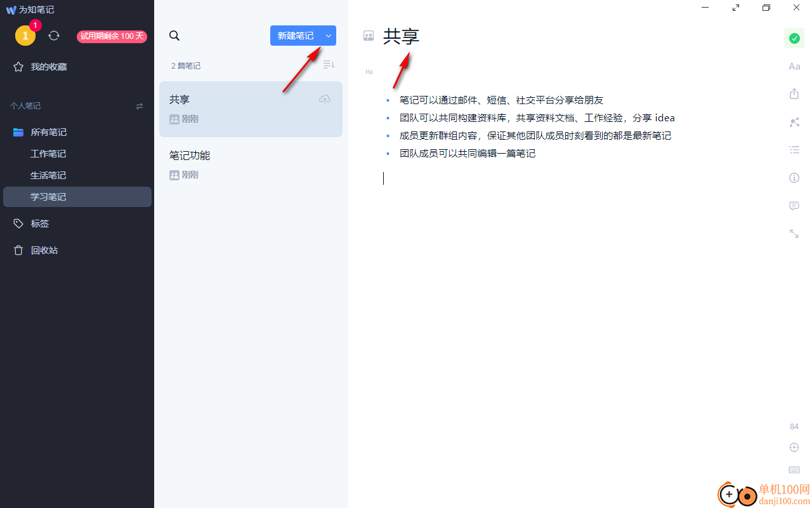The width and height of the screenshot is (812, 508).
Task: Open the comments bubble icon
Action: (x=794, y=206)
